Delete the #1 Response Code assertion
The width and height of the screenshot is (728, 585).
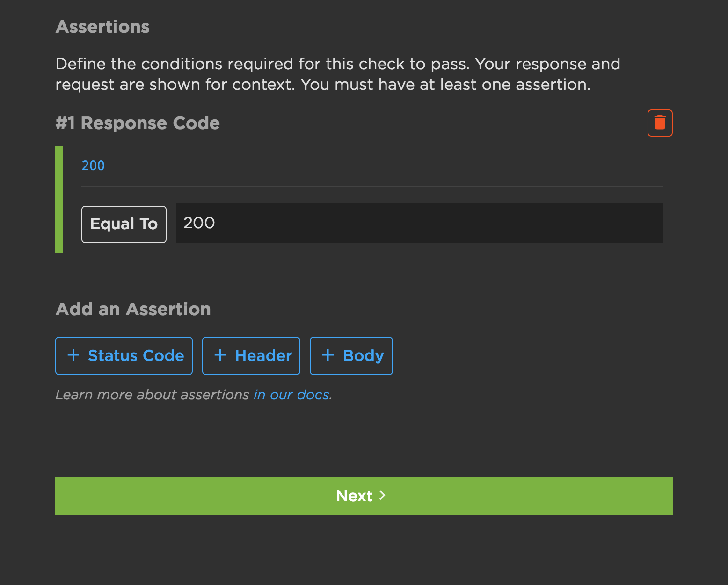[660, 123]
